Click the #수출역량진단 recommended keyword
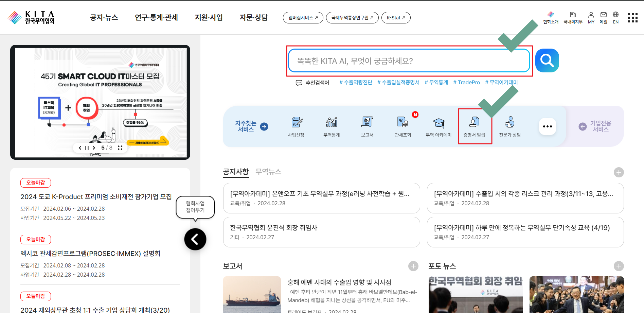Screen dimensions: 644x313 (x=356, y=83)
